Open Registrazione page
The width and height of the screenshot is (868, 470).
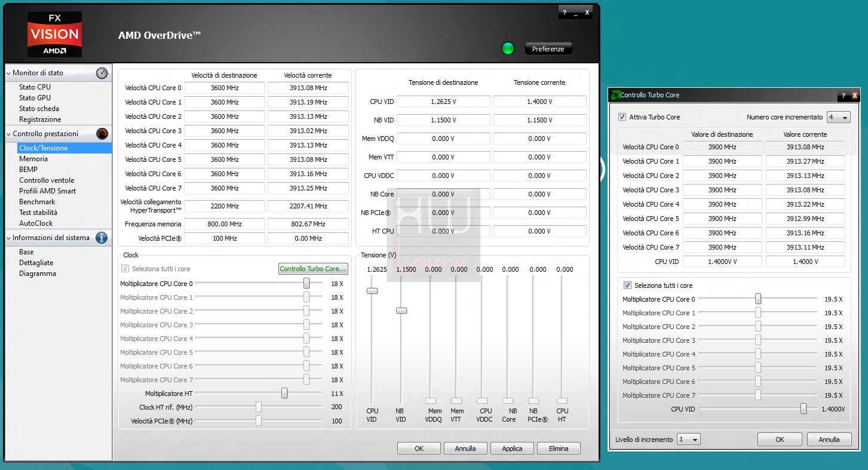(x=40, y=119)
